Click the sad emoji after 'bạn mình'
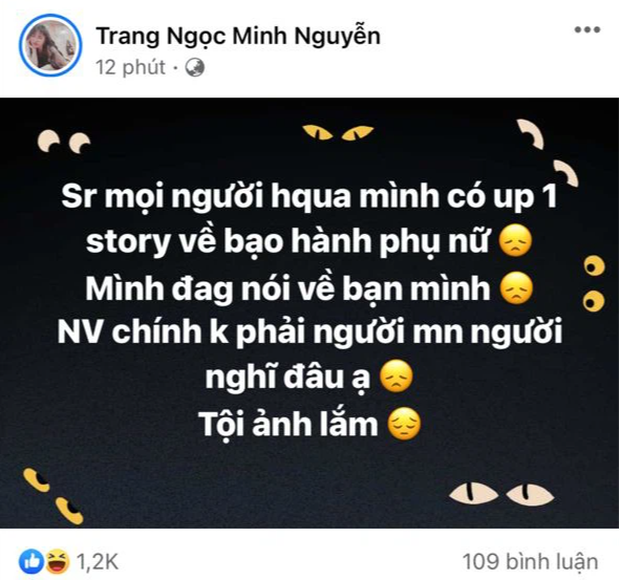This screenshot has height=580, width=620. 516,288
